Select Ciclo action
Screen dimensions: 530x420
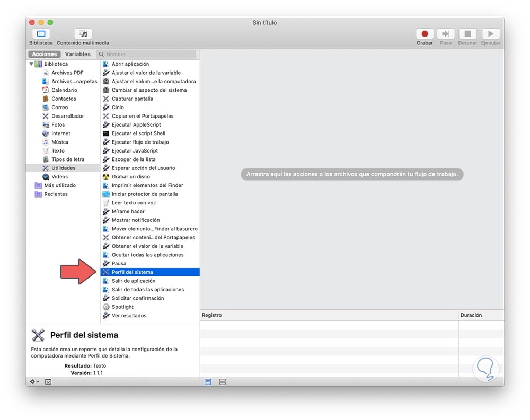tap(150, 108)
